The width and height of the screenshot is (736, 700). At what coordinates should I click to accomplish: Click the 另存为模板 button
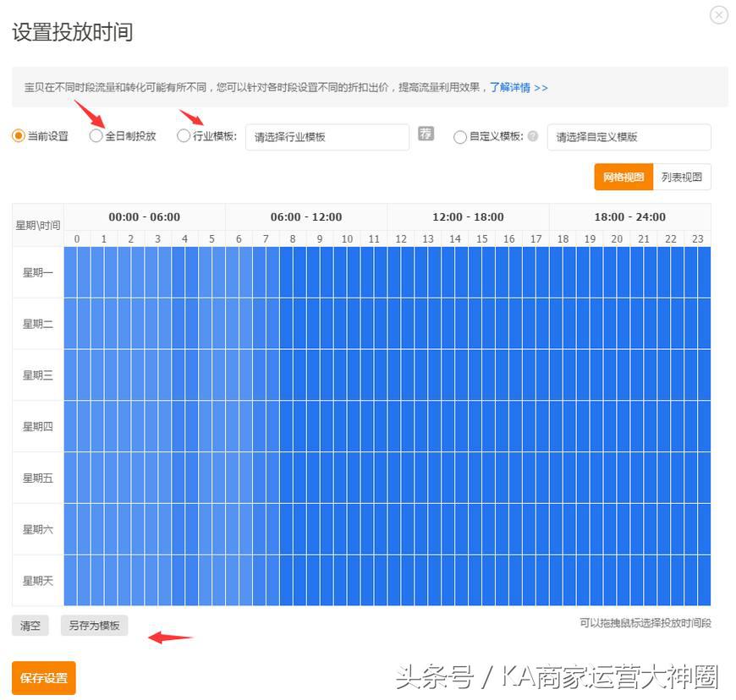[93, 626]
